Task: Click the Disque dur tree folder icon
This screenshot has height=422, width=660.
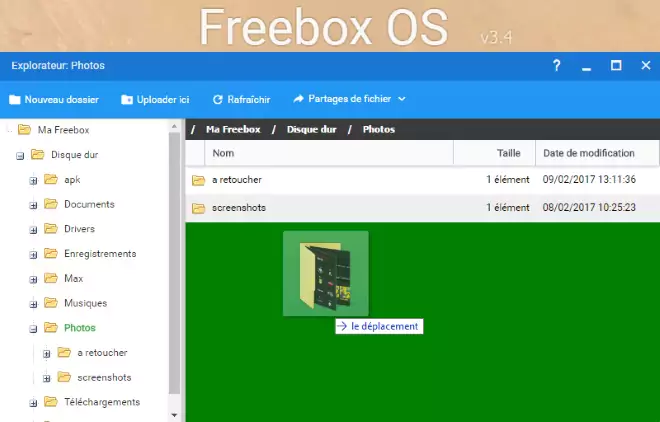Action: click(37, 154)
